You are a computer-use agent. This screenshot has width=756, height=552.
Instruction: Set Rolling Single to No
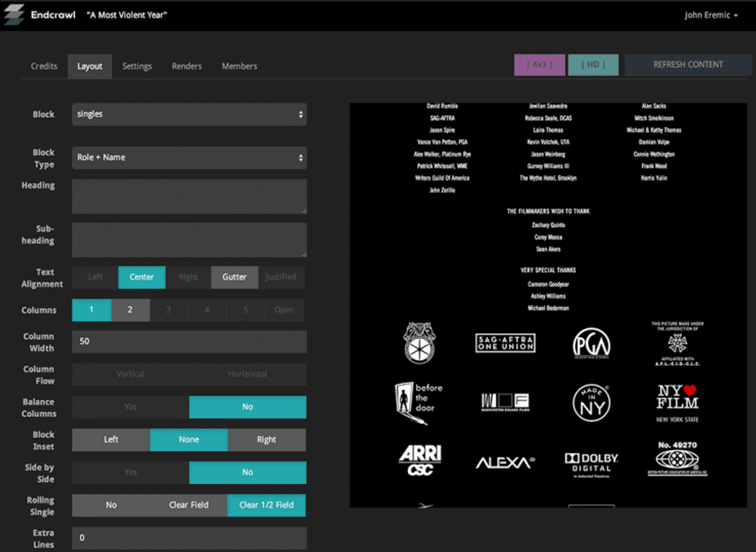click(x=111, y=505)
